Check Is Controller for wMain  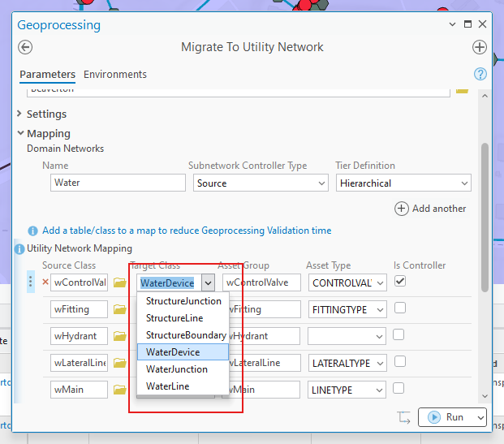pyautogui.click(x=398, y=388)
